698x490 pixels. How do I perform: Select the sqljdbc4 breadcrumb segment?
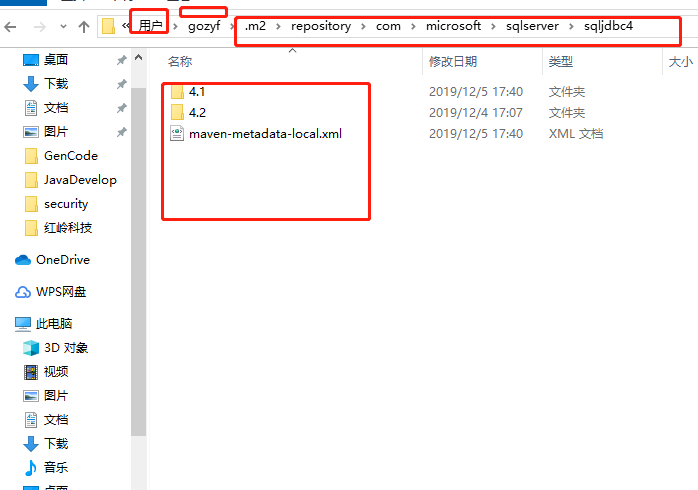(x=608, y=26)
